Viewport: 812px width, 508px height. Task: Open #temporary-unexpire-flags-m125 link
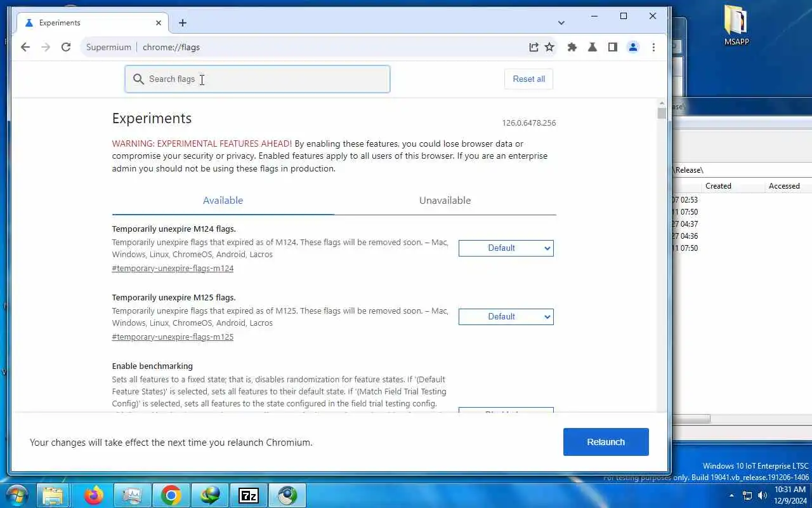(x=173, y=337)
